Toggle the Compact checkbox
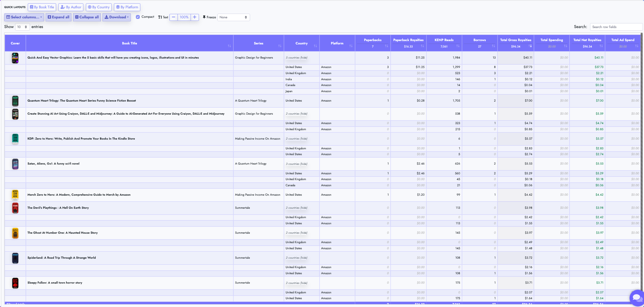Viewport: 644px width, 307px height. click(x=138, y=17)
